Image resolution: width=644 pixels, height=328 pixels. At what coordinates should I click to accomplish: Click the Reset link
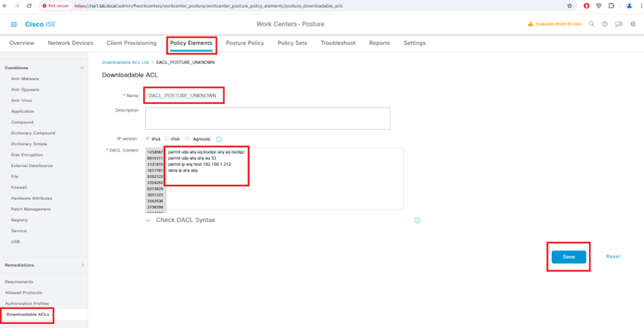coord(613,257)
